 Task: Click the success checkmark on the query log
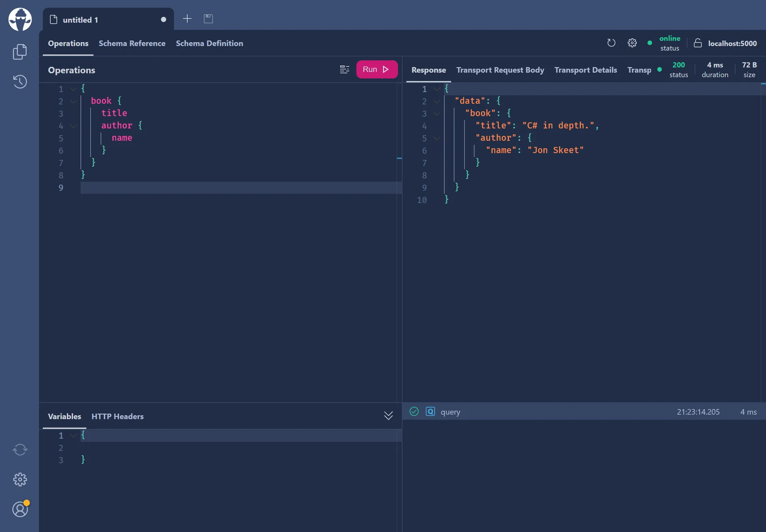(x=414, y=412)
